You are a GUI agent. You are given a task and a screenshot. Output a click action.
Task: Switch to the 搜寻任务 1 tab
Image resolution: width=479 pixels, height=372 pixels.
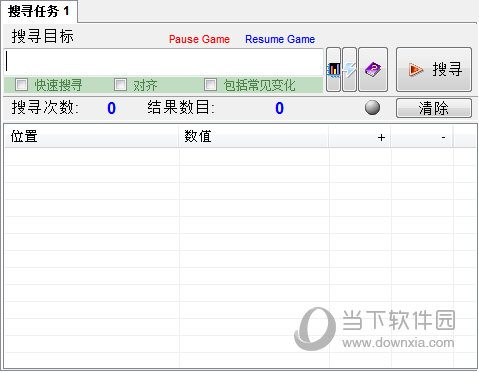tap(39, 11)
